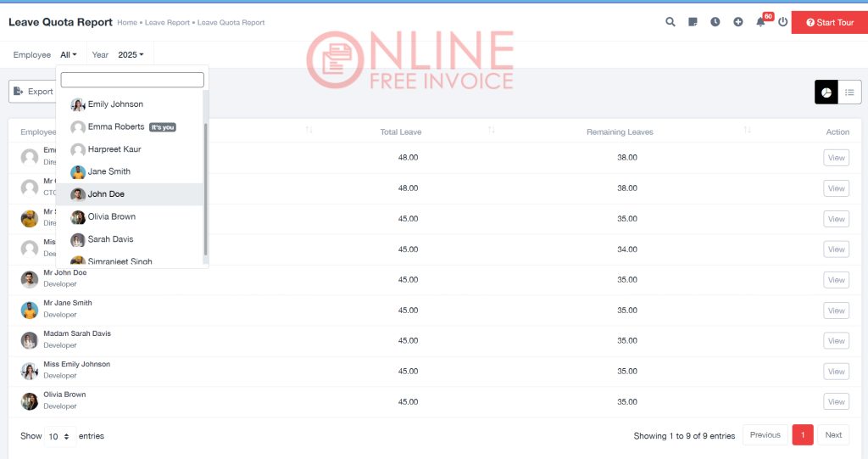Image resolution: width=868 pixels, height=459 pixels.
Task: Click Miss Emily Johnson avatar in table
Action: (30, 371)
